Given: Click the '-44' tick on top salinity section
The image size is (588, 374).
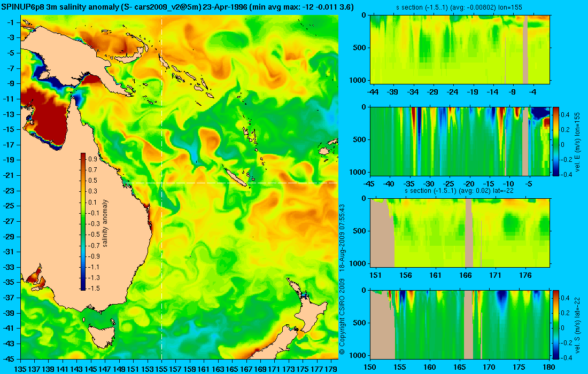Looking at the screenshot, I should (x=373, y=92).
